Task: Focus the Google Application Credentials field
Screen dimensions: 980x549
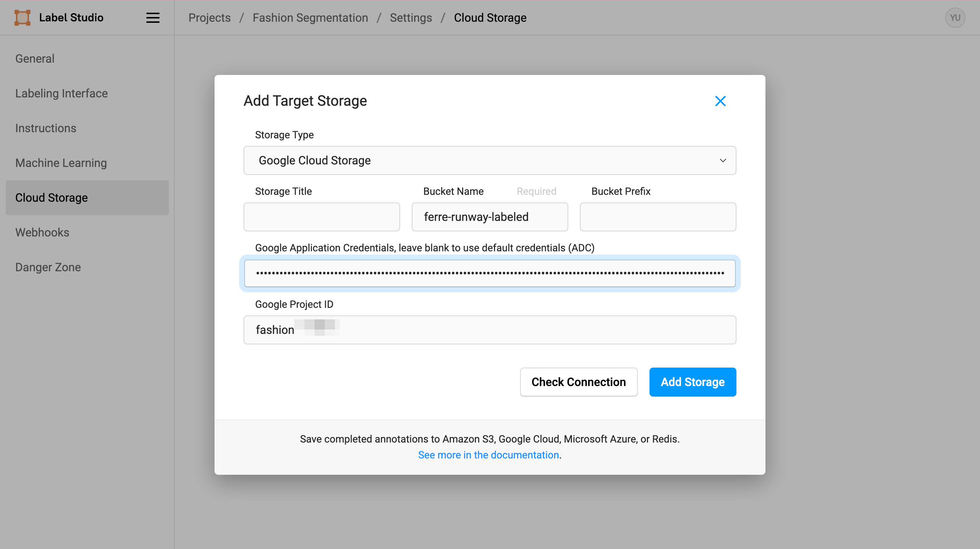Action: coord(489,273)
